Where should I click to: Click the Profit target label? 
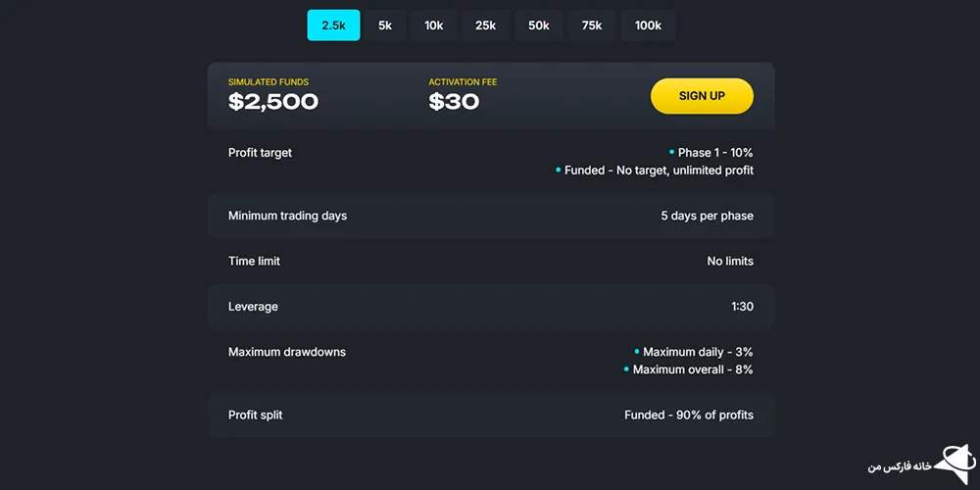[x=260, y=153]
